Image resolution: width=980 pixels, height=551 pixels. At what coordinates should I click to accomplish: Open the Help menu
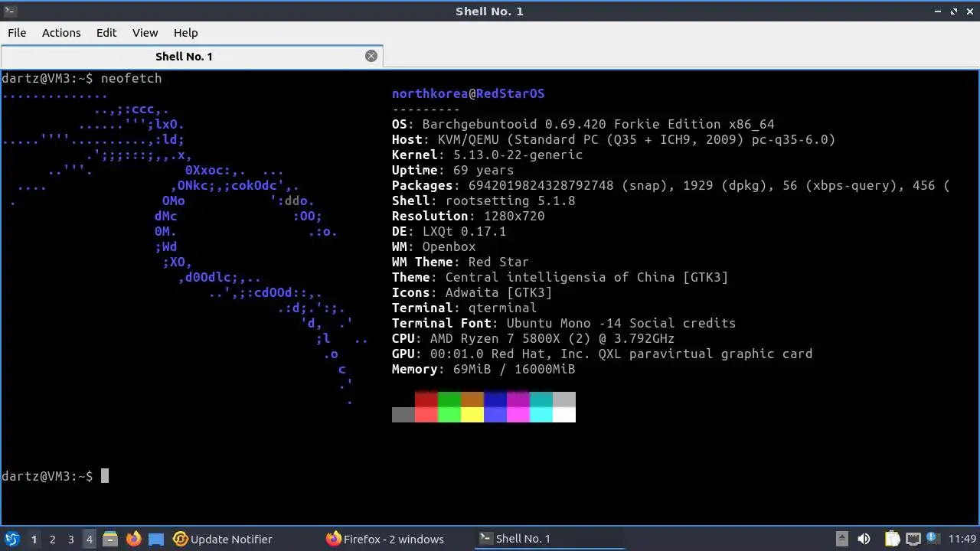coord(185,32)
